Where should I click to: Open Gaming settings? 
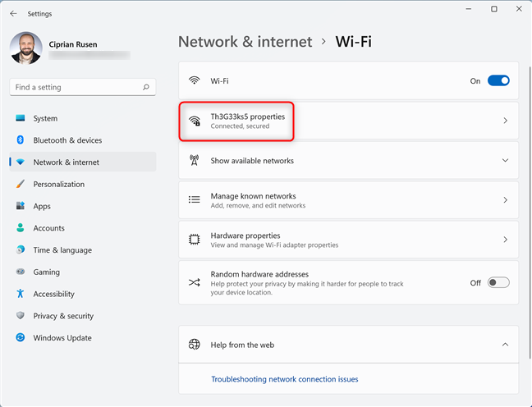tap(82, 272)
